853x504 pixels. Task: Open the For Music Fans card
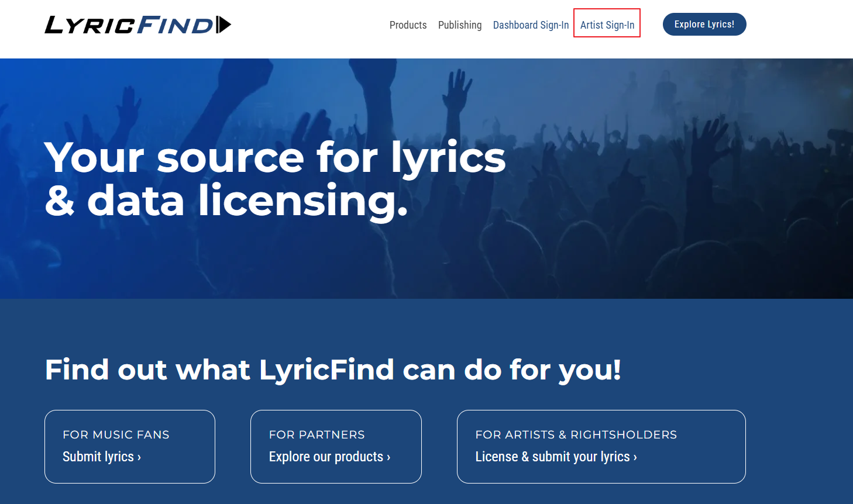pos(130,447)
